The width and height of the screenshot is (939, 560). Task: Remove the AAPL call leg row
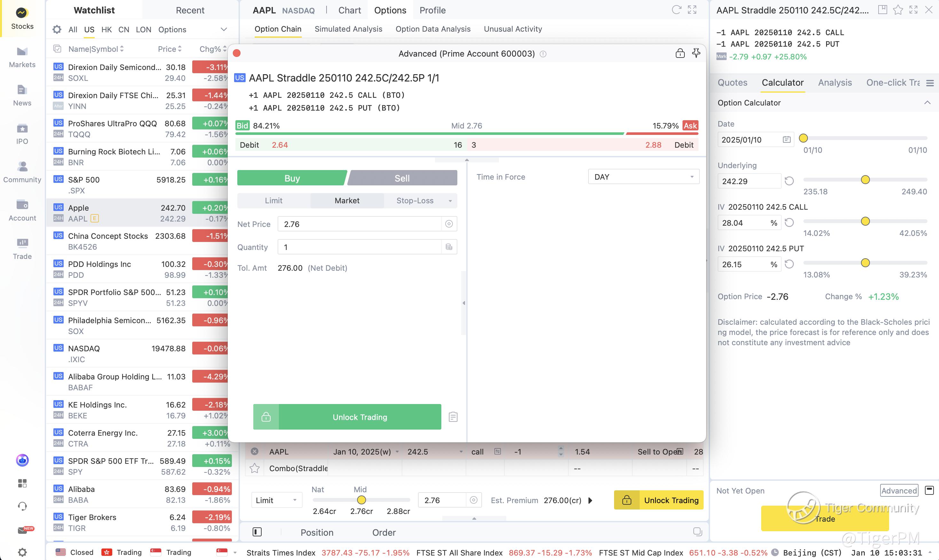[x=255, y=451]
